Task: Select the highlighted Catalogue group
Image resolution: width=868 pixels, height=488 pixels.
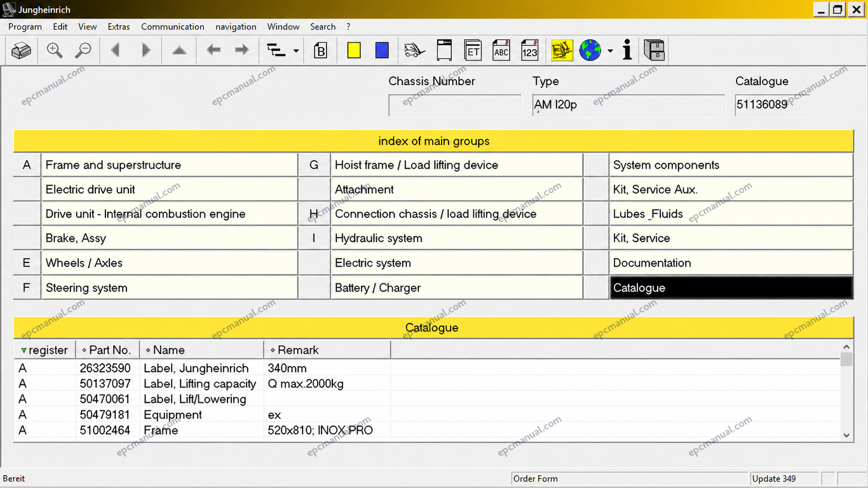Action: coord(731,288)
